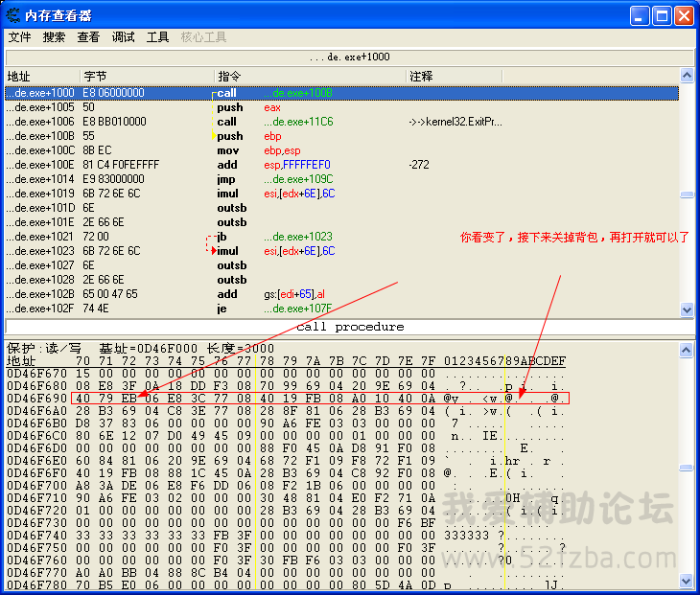Select the jb ...de.exe+1023 row

[x=342, y=237]
